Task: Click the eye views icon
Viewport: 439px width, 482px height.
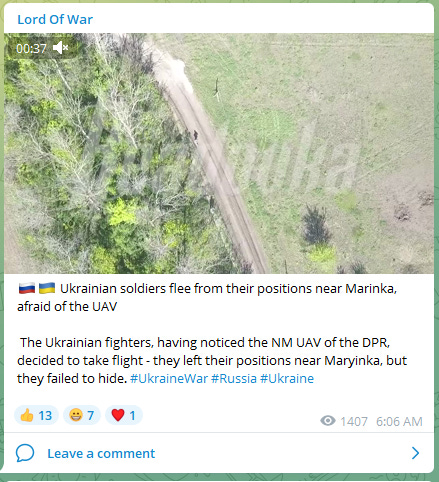Action: tap(328, 421)
